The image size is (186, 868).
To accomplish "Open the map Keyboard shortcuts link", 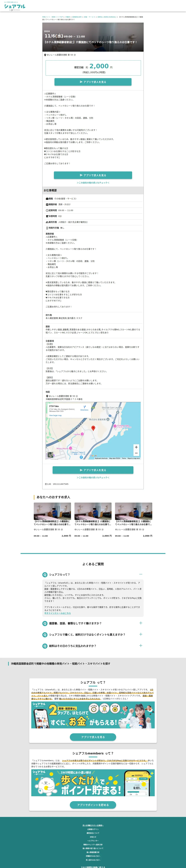I will [101, 458].
